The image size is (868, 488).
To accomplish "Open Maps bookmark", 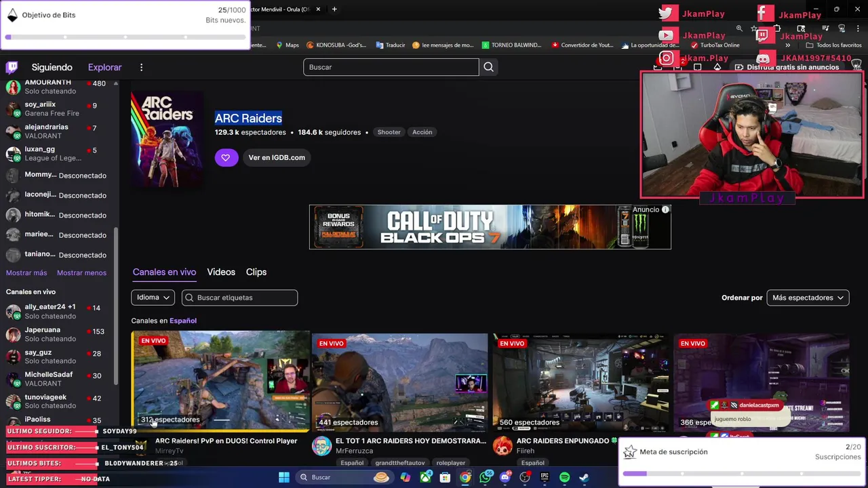I will pyautogui.click(x=288, y=45).
